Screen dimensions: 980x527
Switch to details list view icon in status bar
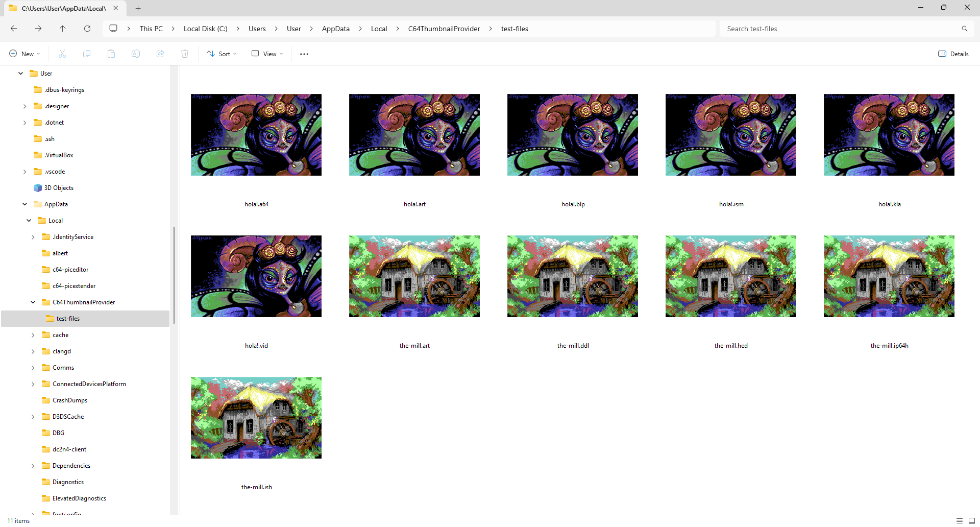coord(960,520)
